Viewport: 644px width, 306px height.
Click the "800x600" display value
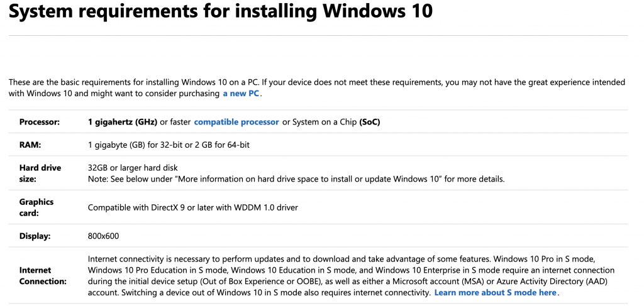103,236
